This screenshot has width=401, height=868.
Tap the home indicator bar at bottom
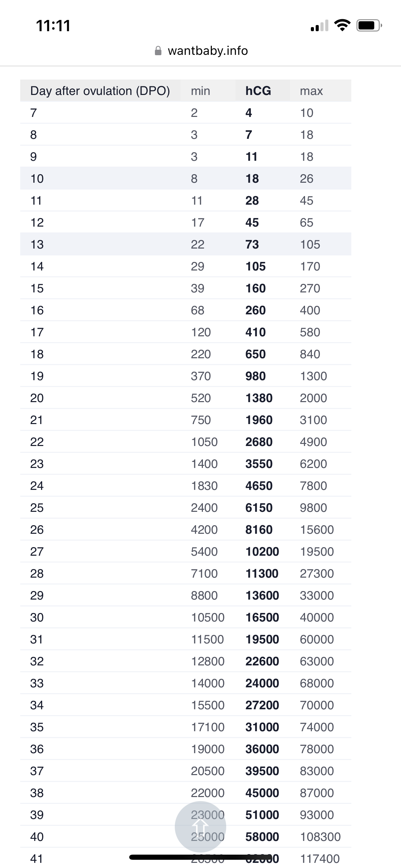(200, 857)
